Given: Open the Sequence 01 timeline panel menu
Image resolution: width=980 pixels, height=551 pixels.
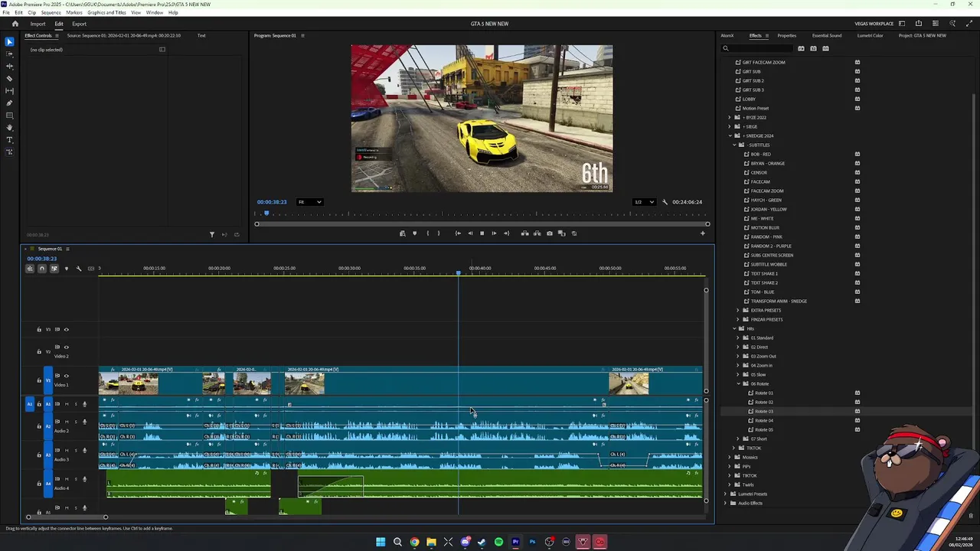Looking at the screenshot, I should point(67,249).
